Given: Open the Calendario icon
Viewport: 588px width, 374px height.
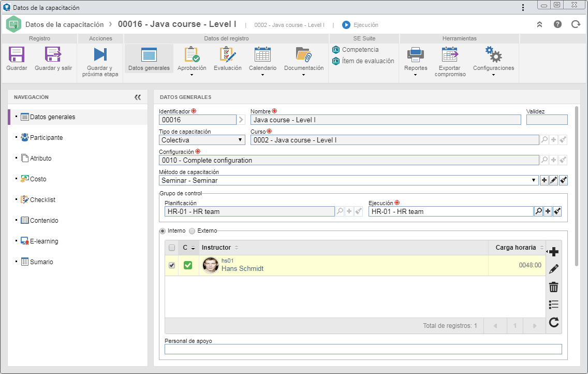Looking at the screenshot, I should coord(262,55).
